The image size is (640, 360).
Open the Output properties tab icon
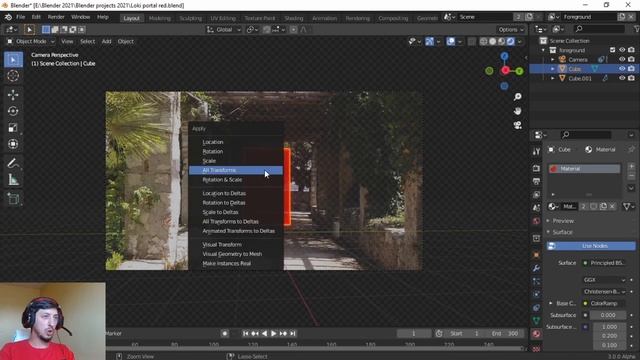coord(536,181)
